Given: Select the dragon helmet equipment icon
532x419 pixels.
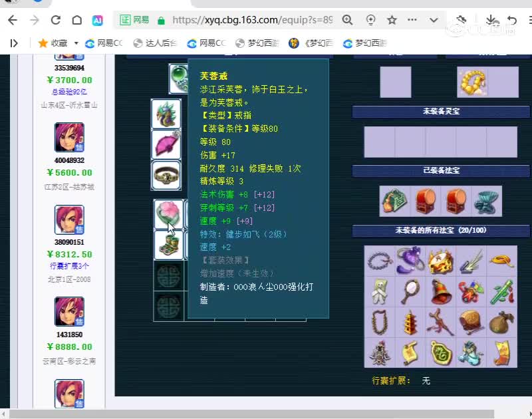Looking at the screenshot, I should click(166, 114).
